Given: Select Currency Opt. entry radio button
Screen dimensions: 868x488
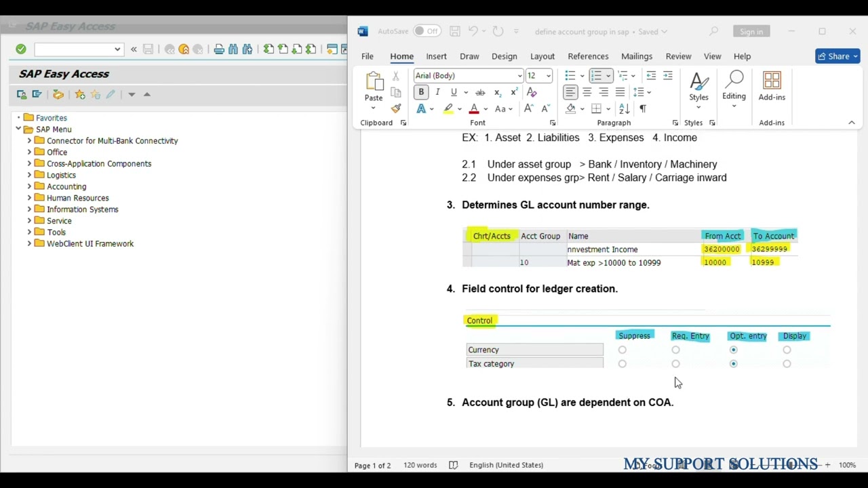Looking at the screenshot, I should [x=734, y=350].
